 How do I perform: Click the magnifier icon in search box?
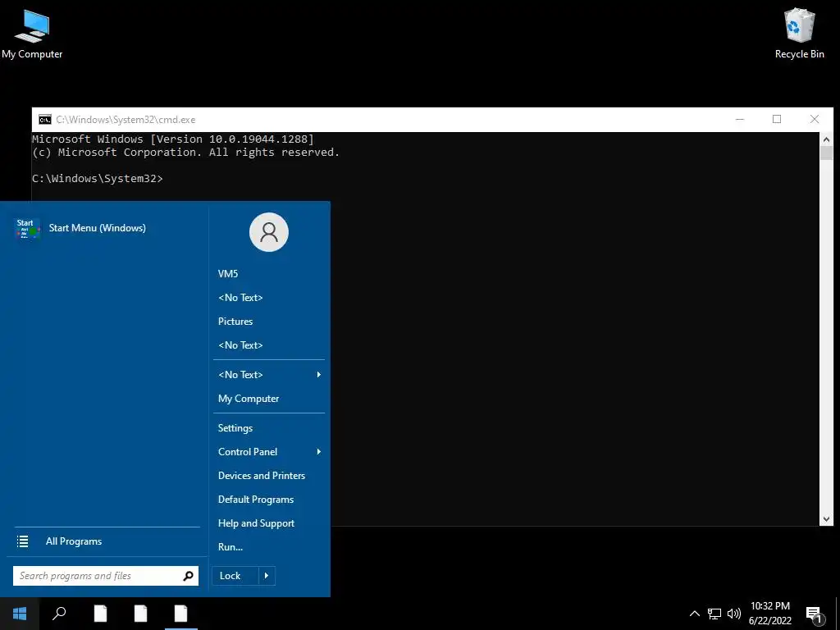tap(188, 576)
